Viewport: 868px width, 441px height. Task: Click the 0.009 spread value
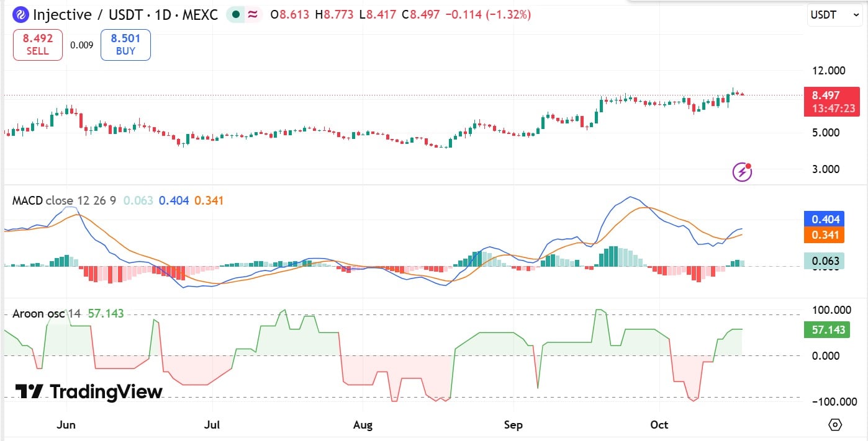coord(82,45)
